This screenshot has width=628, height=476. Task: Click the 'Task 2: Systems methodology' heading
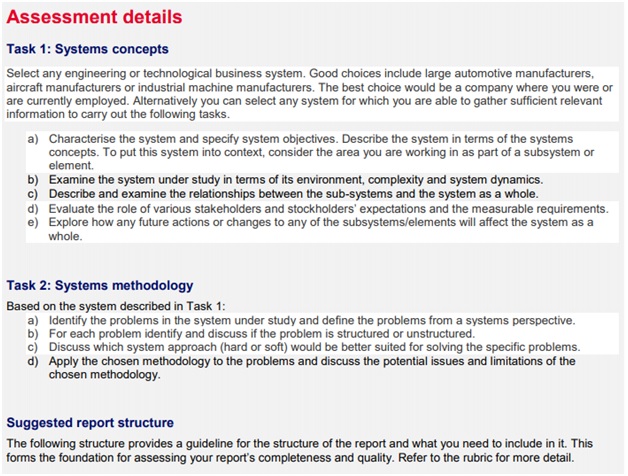pyautogui.click(x=99, y=286)
